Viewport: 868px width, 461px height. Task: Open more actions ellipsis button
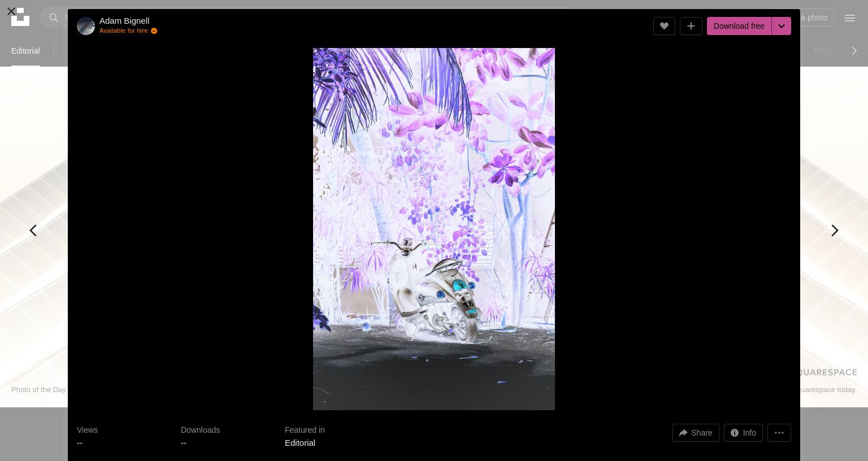pos(779,433)
